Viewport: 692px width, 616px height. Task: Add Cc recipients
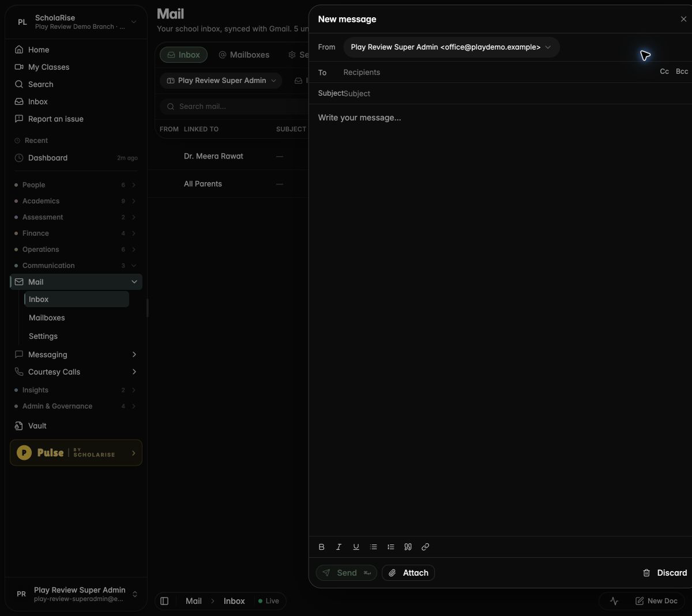pos(664,71)
